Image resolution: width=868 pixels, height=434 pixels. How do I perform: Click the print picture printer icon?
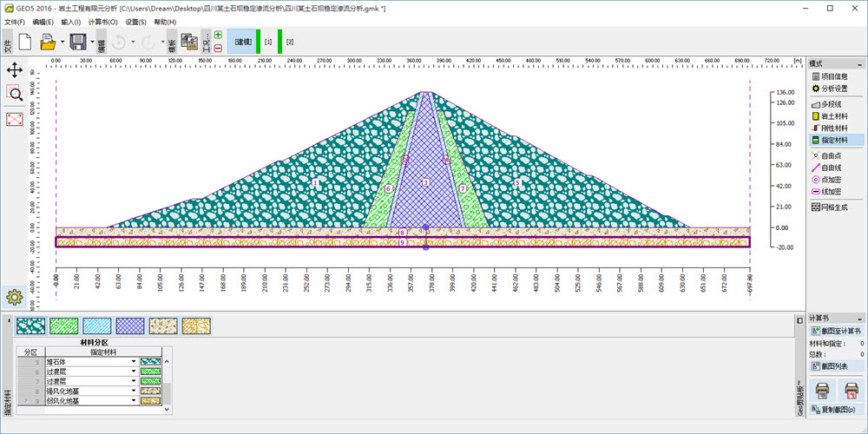823,391
